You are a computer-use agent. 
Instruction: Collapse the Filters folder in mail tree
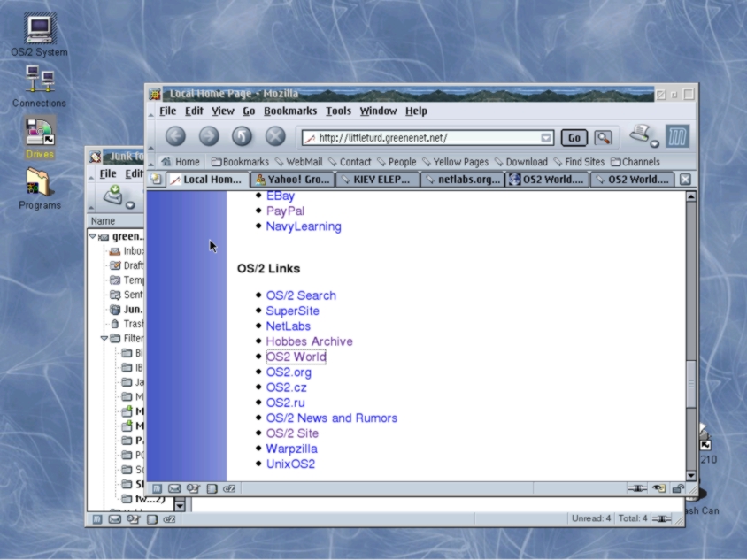pos(104,339)
